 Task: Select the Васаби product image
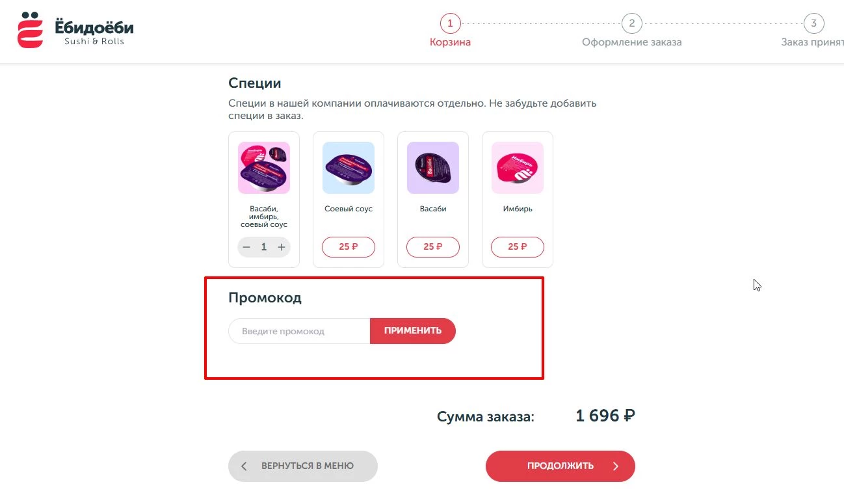click(x=432, y=167)
